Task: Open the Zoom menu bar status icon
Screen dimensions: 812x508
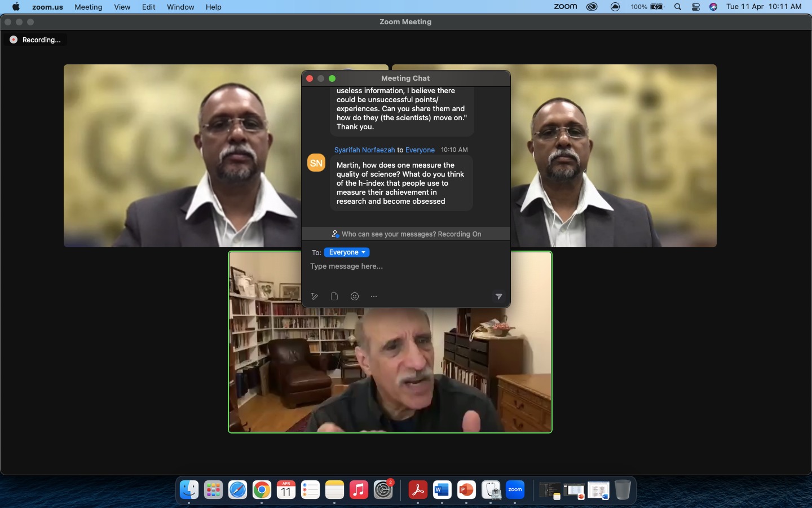Action: tap(565, 7)
